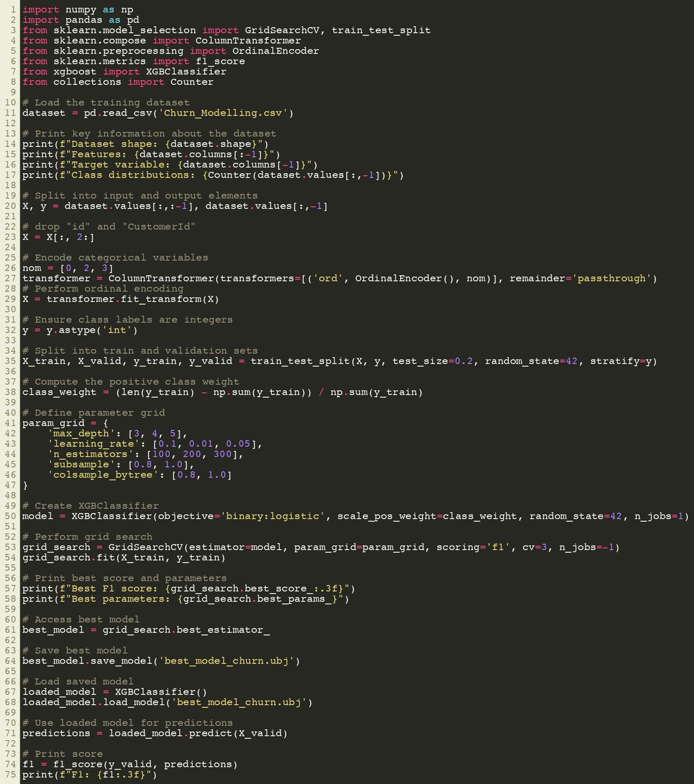This screenshot has height=784, width=694.
Task: Click the 'max_depth' key in param_grid
Action: (x=82, y=434)
